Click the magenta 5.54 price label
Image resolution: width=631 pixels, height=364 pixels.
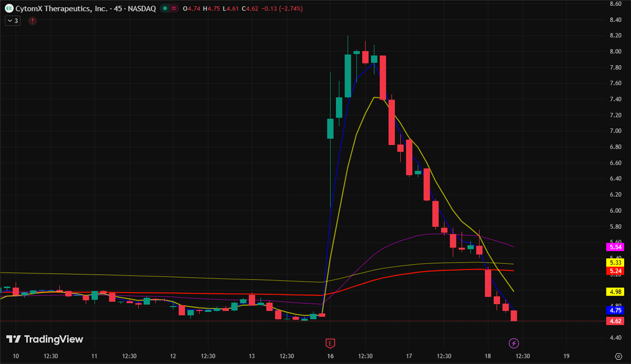point(615,246)
